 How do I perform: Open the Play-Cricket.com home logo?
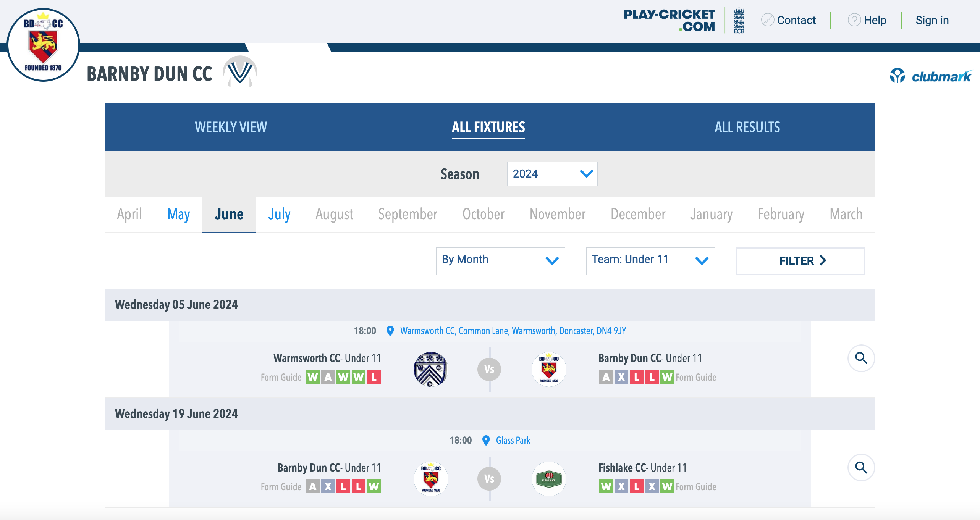click(669, 20)
